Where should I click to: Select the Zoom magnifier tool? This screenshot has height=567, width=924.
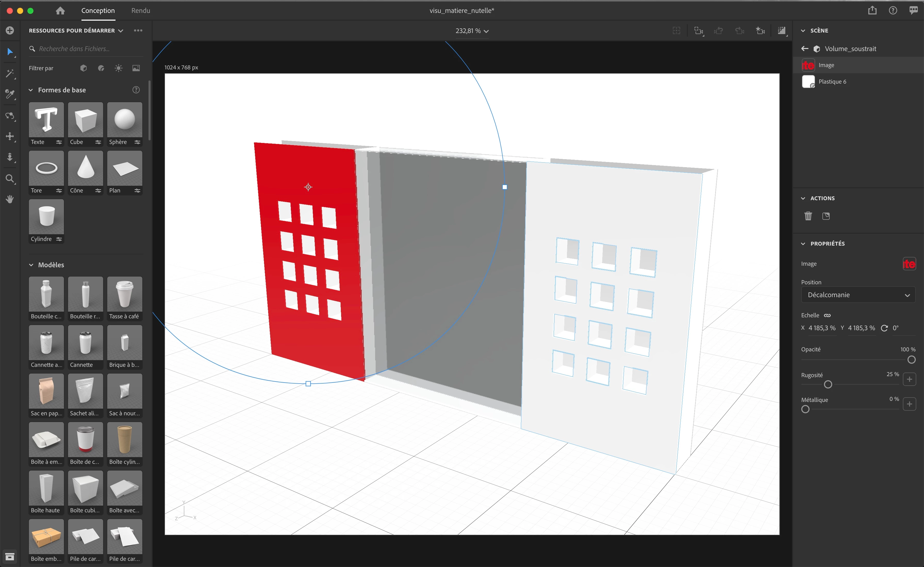pos(10,178)
